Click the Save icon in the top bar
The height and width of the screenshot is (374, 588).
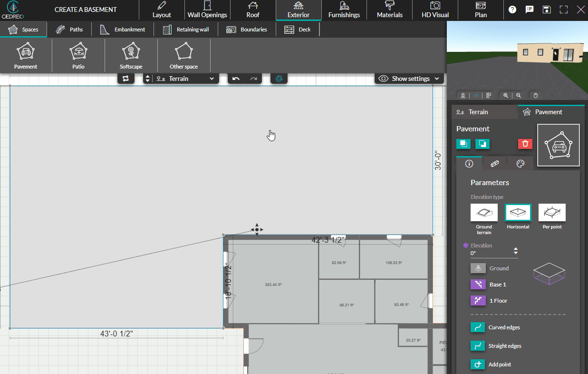547,9
